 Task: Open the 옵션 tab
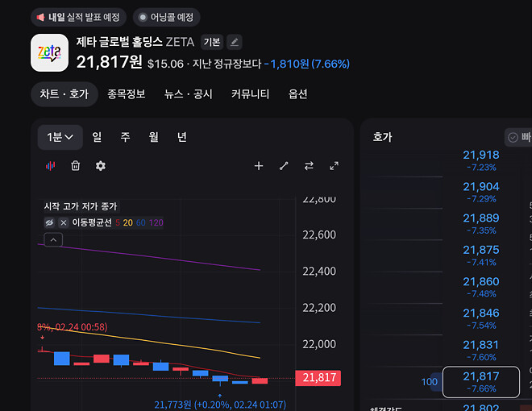point(298,94)
